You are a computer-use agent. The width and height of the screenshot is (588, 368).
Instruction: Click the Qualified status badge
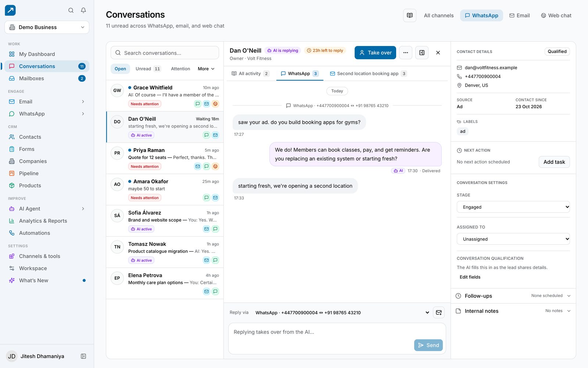557,52
